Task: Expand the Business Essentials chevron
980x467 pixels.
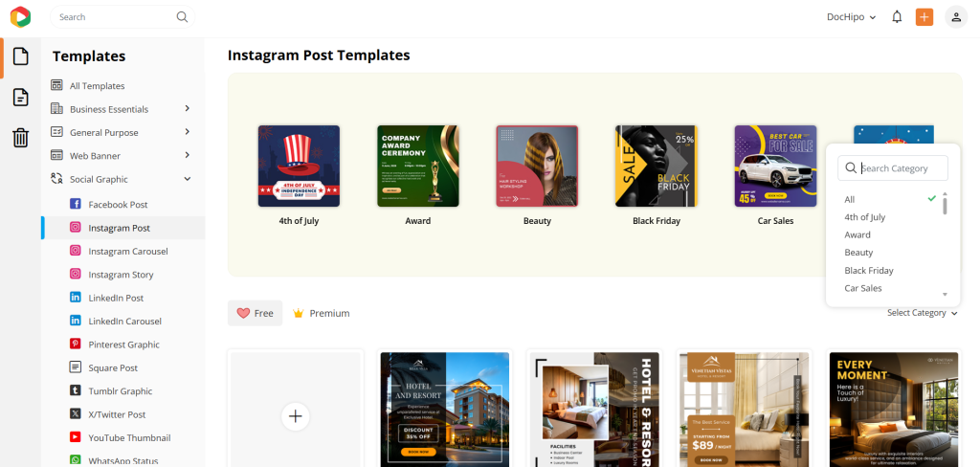Action: coord(187,108)
